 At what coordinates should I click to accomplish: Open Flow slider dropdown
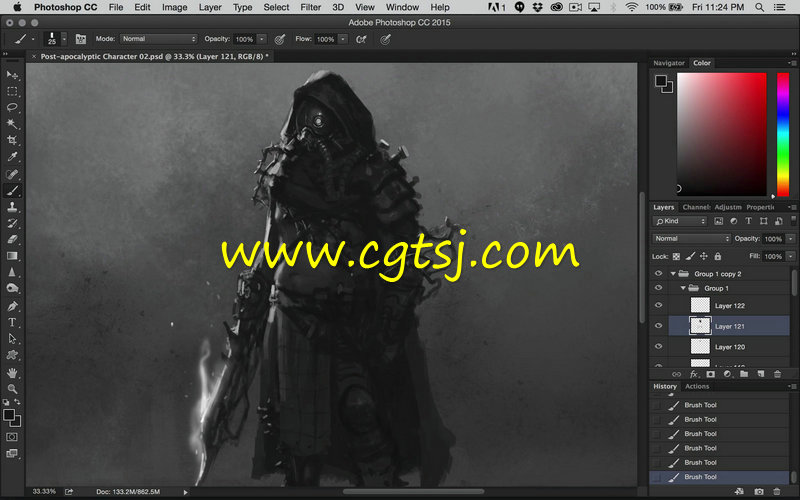pyautogui.click(x=343, y=39)
